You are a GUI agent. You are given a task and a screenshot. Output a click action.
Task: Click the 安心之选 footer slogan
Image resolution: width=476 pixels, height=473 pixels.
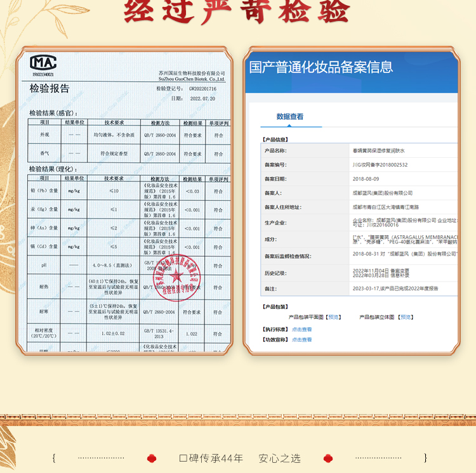coord(280,458)
